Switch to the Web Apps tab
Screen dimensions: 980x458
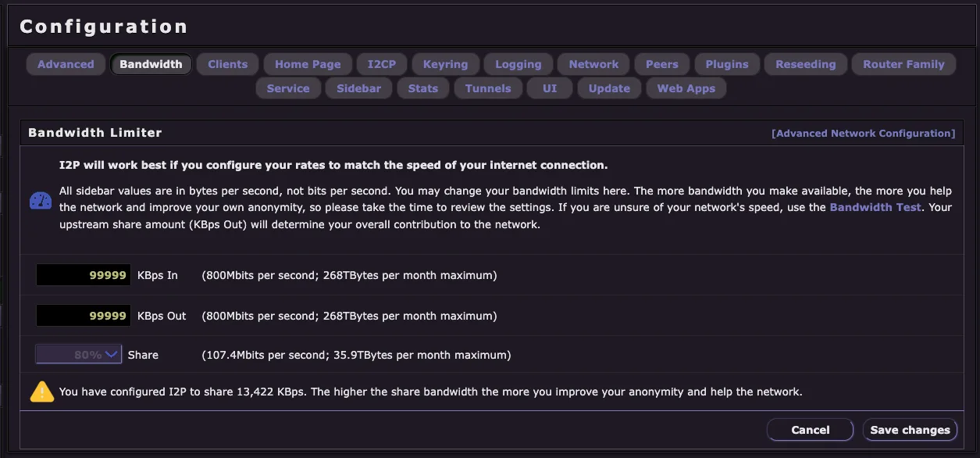click(x=686, y=88)
